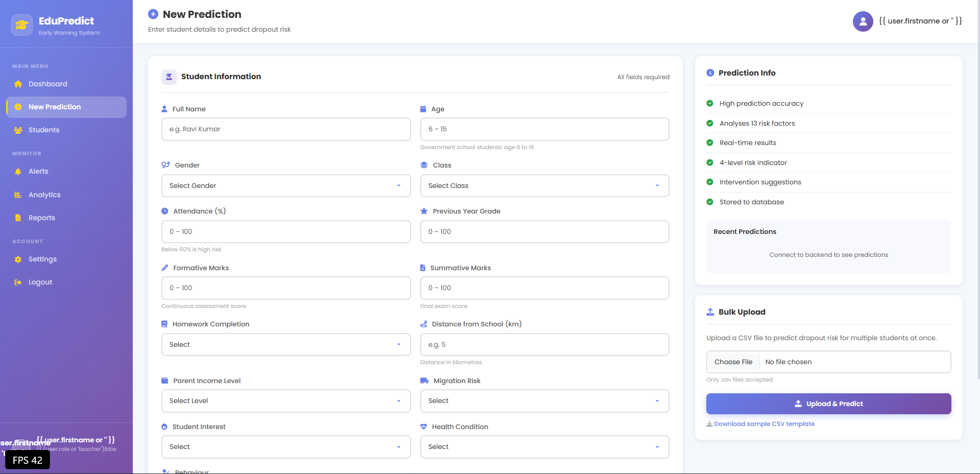Click the Student Information header icon
This screenshot has height=474, width=980.
tap(169, 77)
